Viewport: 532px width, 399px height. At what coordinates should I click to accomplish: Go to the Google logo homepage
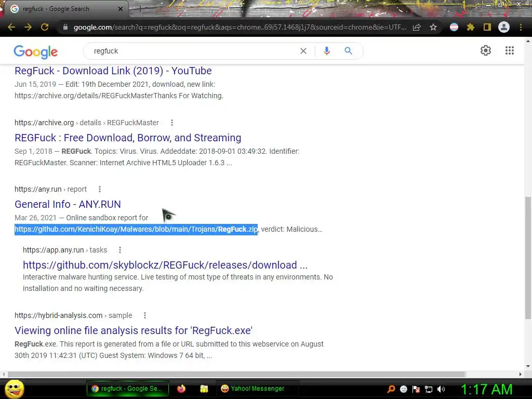[x=36, y=51]
